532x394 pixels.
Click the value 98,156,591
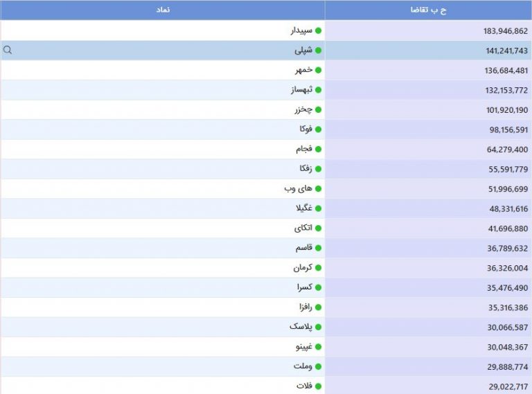click(x=508, y=130)
